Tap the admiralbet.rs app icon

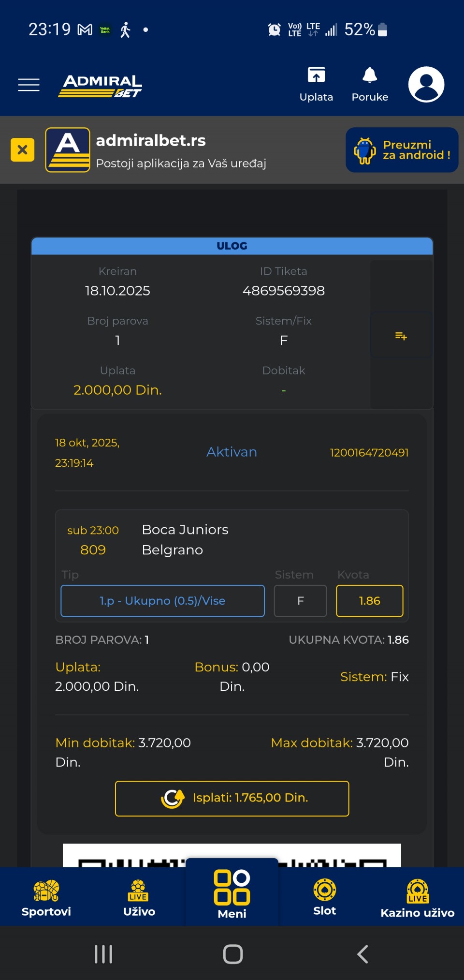68,150
